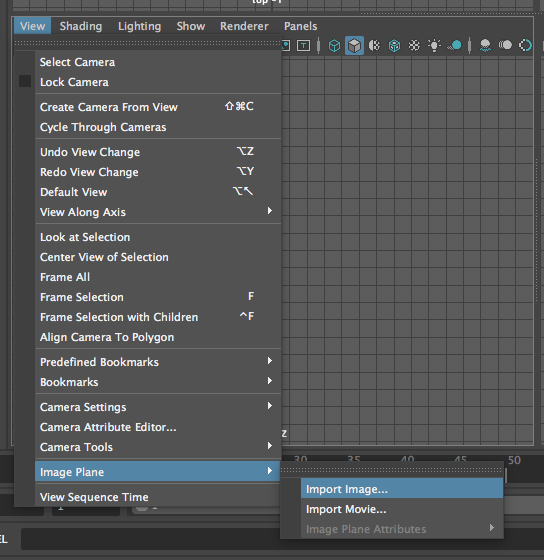Tear off the View menu via dotted bar
Image resolution: width=544 pixels, height=560 pixels.
pos(148,43)
